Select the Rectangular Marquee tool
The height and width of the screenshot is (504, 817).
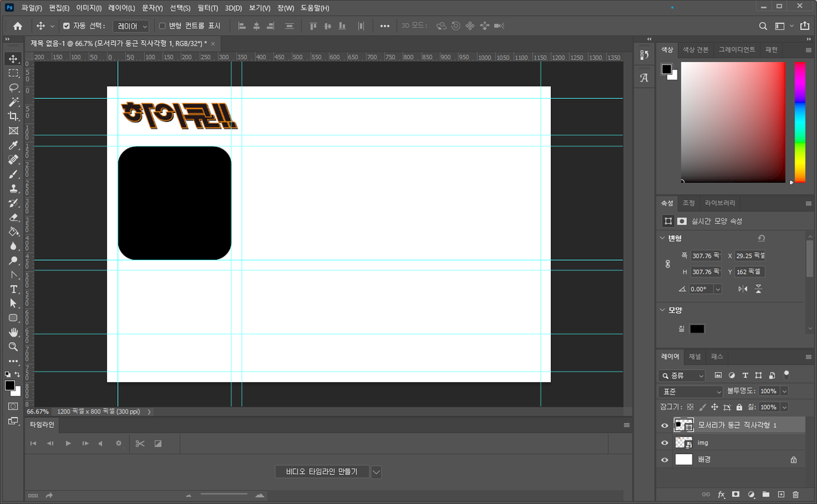(x=13, y=73)
